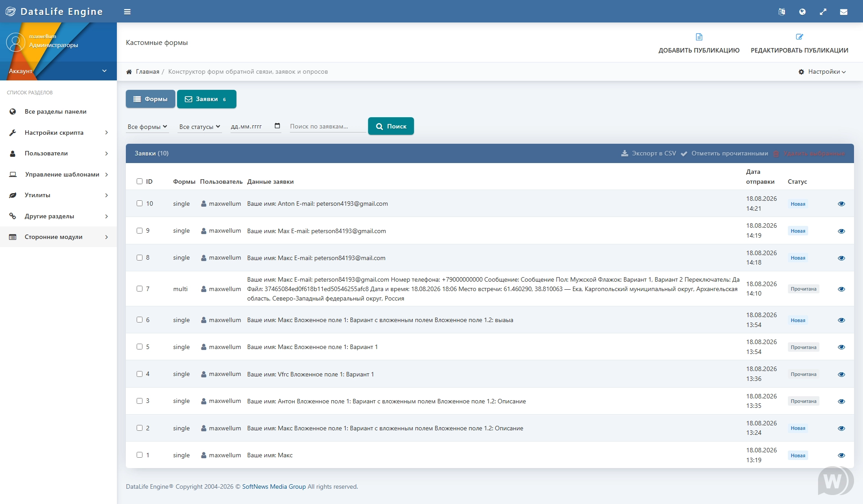Open 'Все разделы панели' menu item

click(58, 111)
